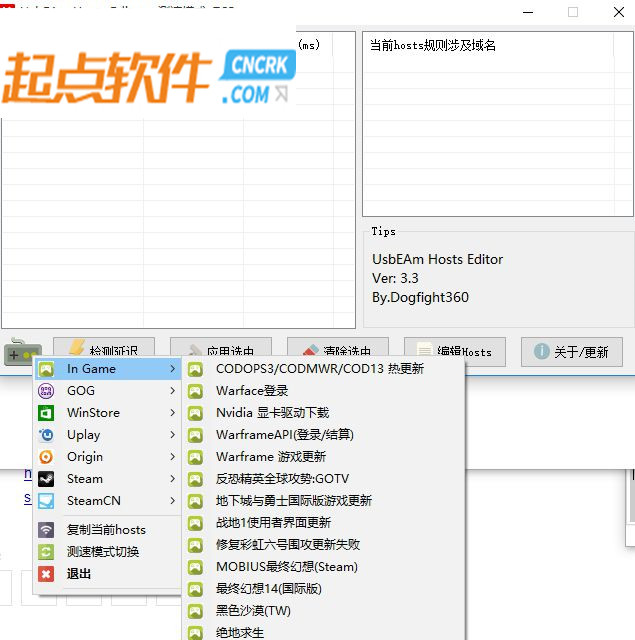The width and height of the screenshot is (635, 640).
Task: Click the GOG purple logo icon
Action: (x=46, y=391)
